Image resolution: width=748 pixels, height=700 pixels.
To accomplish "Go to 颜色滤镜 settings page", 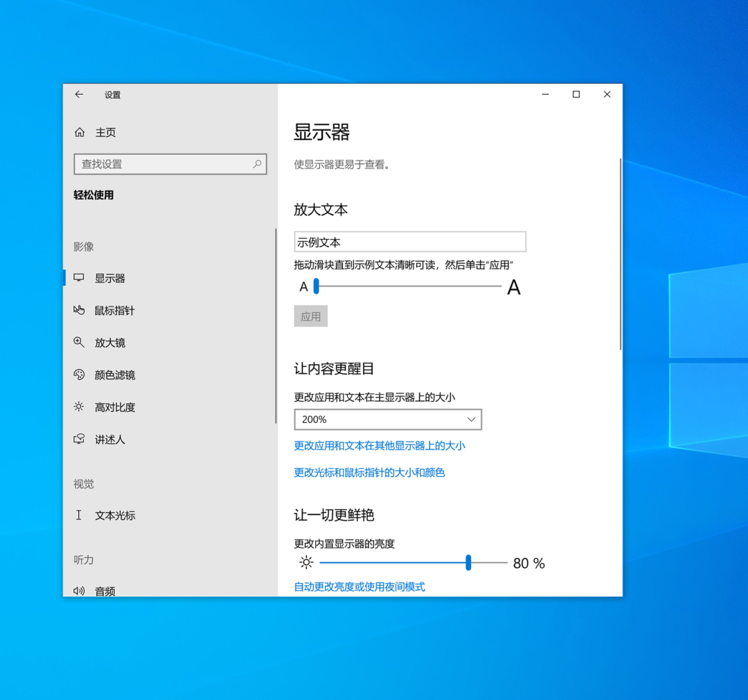I will click(x=170, y=375).
